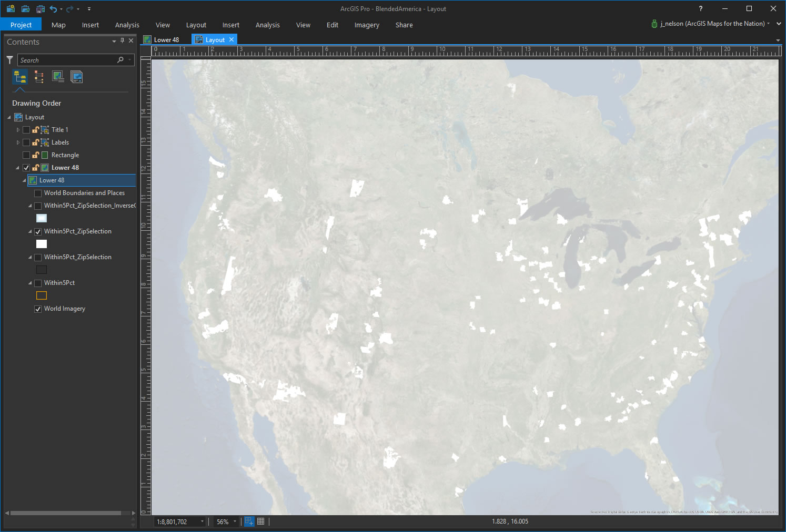Click the Redo arrow icon

69,8
